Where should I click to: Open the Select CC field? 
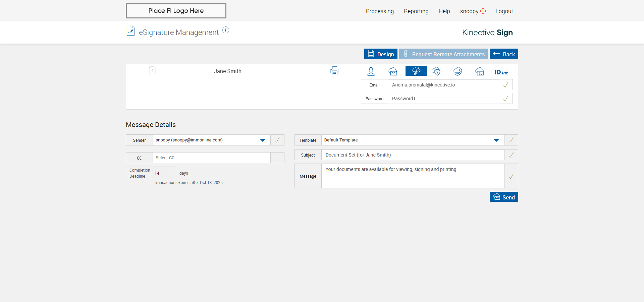click(x=211, y=158)
